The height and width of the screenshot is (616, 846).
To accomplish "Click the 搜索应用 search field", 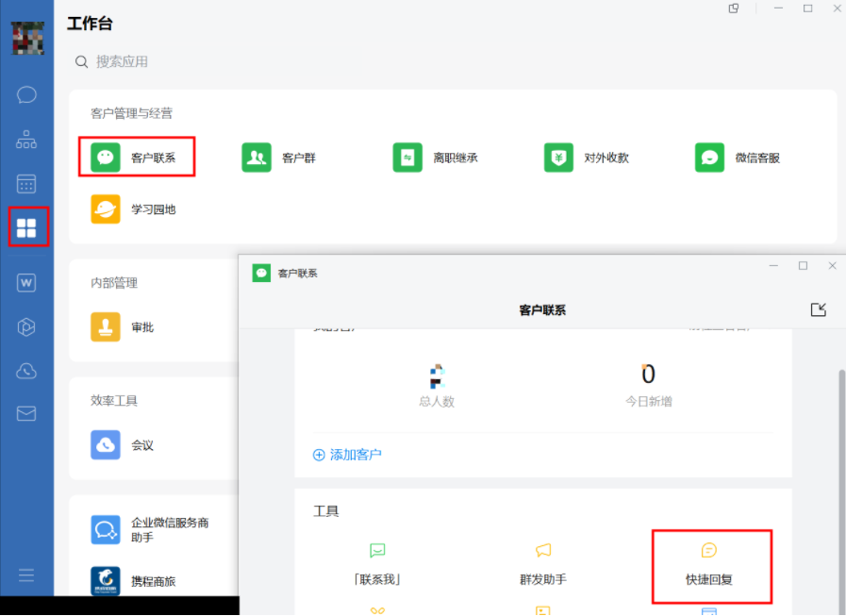I will (x=123, y=61).
